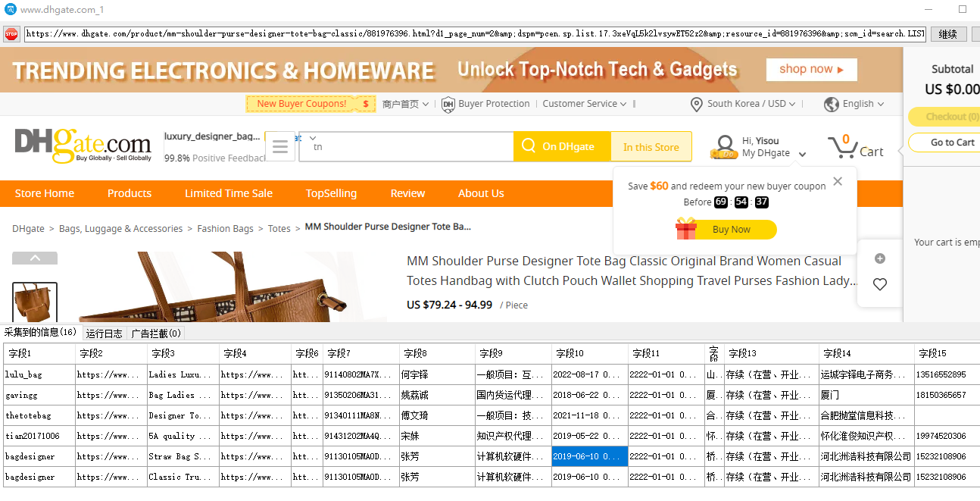Image resolution: width=980 pixels, height=501 pixels.
Task: Click the plus icon beside product title
Action: [x=880, y=258]
